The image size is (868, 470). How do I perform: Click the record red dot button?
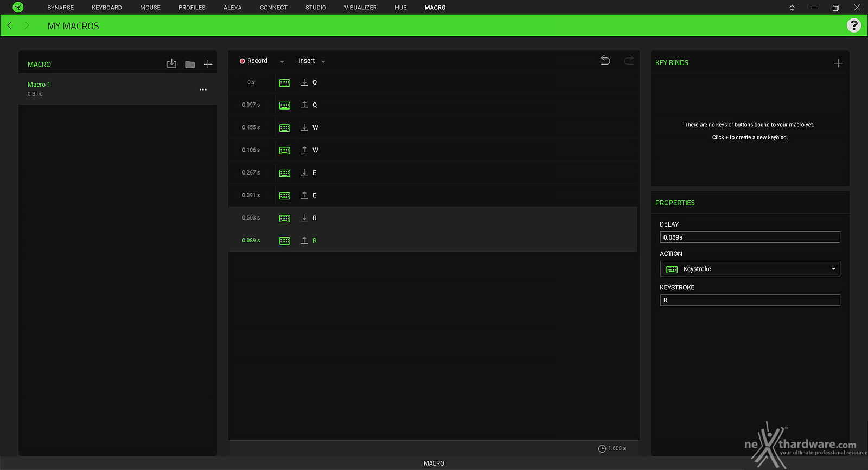coord(242,61)
